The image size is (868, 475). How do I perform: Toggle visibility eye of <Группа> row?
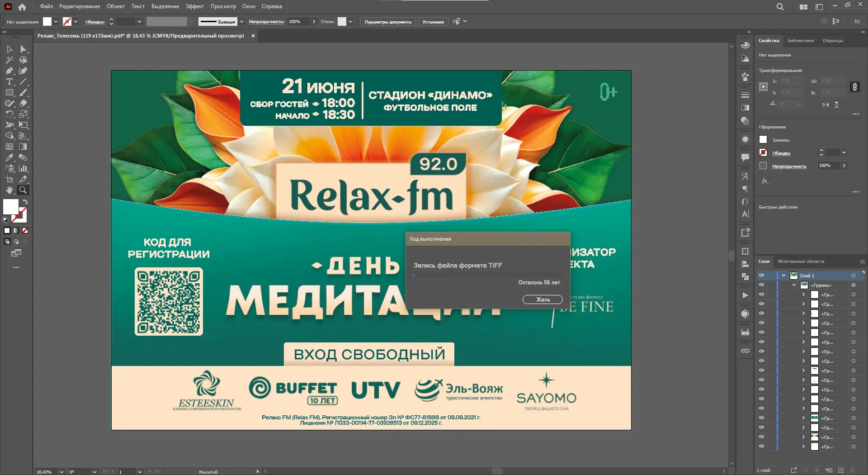coord(762,285)
